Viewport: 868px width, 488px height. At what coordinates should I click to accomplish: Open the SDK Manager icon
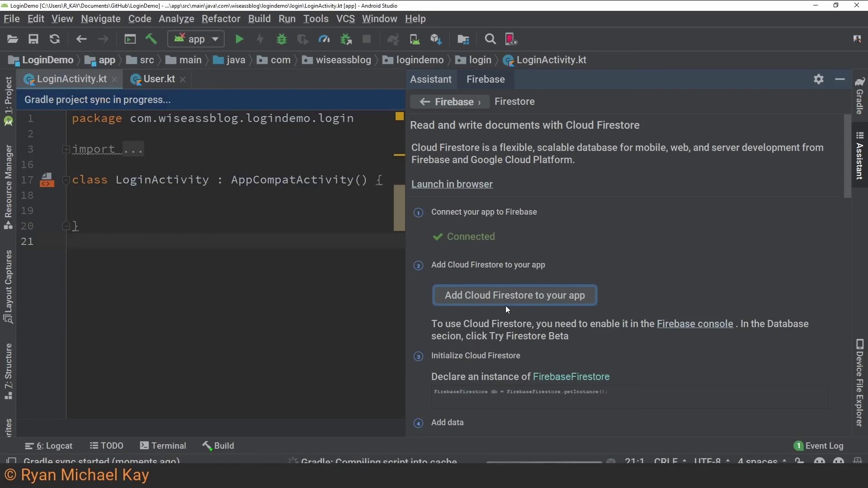pyautogui.click(x=436, y=39)
